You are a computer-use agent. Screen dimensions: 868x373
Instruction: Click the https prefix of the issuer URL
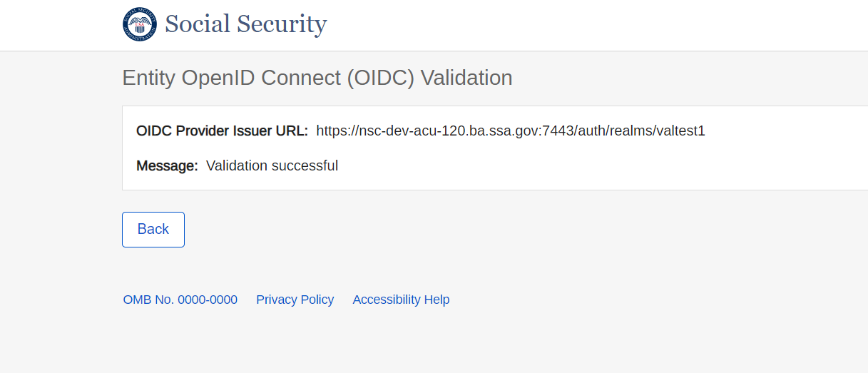331,131
